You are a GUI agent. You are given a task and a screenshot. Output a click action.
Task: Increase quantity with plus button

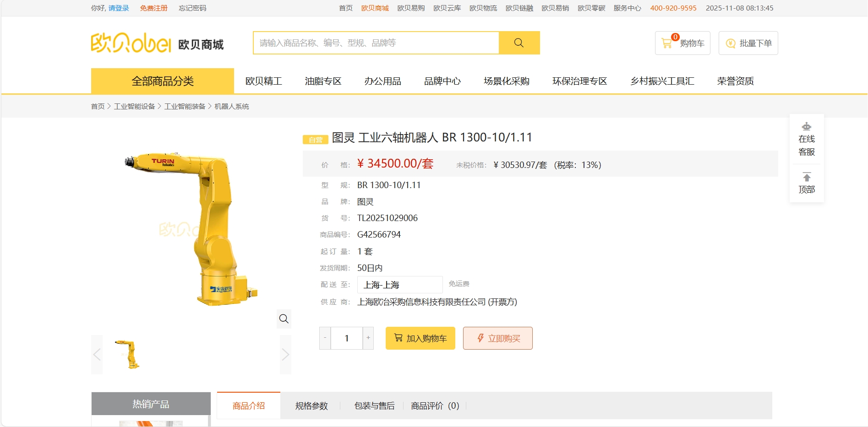point(368,338)
